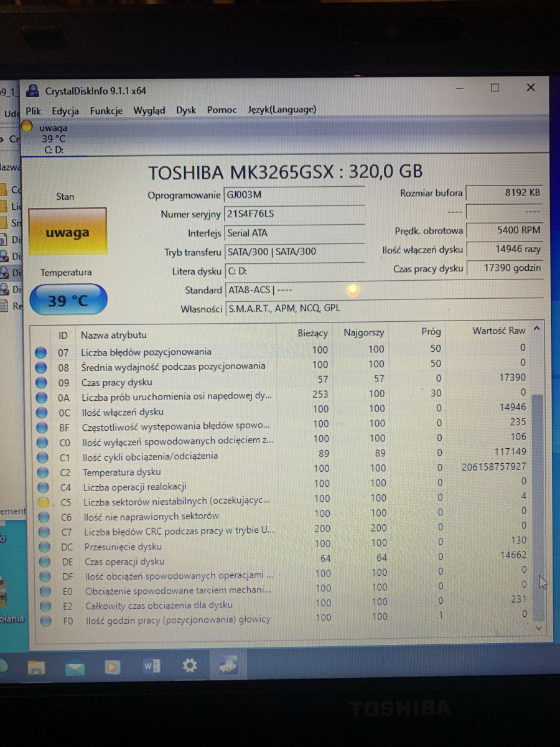Click the blue status dot for attribute 09
The width and height of the screenshot is (560, 747).
pyautogui.click(x=41, y=382)
